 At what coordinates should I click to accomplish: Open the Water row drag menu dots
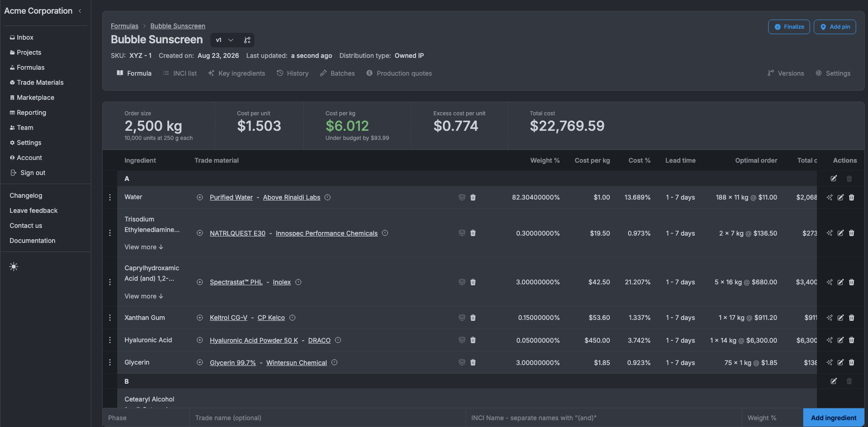click(110, 197)
